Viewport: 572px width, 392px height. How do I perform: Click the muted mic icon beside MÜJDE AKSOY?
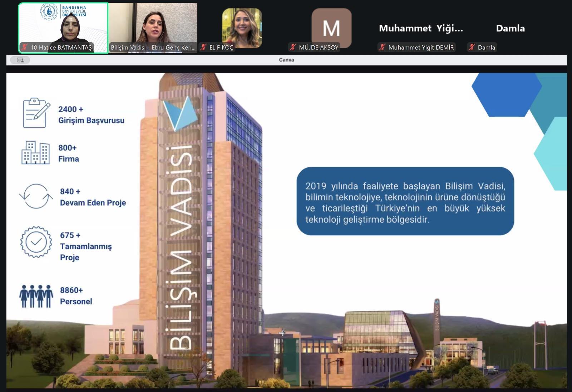pyautogui.click(x=293, y=47)
